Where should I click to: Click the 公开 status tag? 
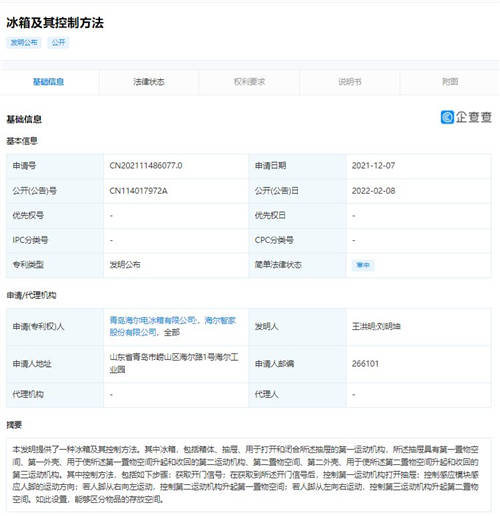click(58, 42)
